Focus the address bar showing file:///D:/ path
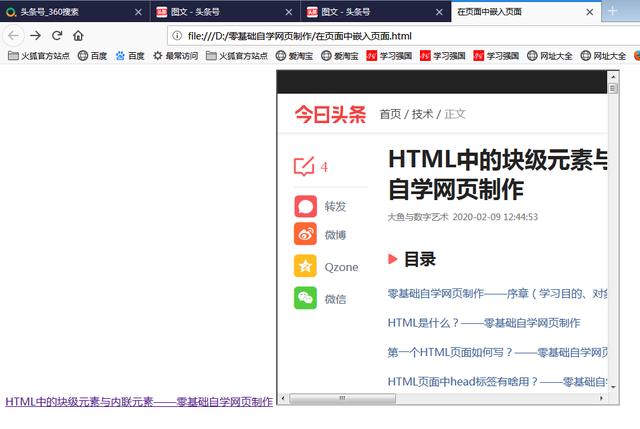This screenshot has height=429, width=640. click(x=403, y=36)
